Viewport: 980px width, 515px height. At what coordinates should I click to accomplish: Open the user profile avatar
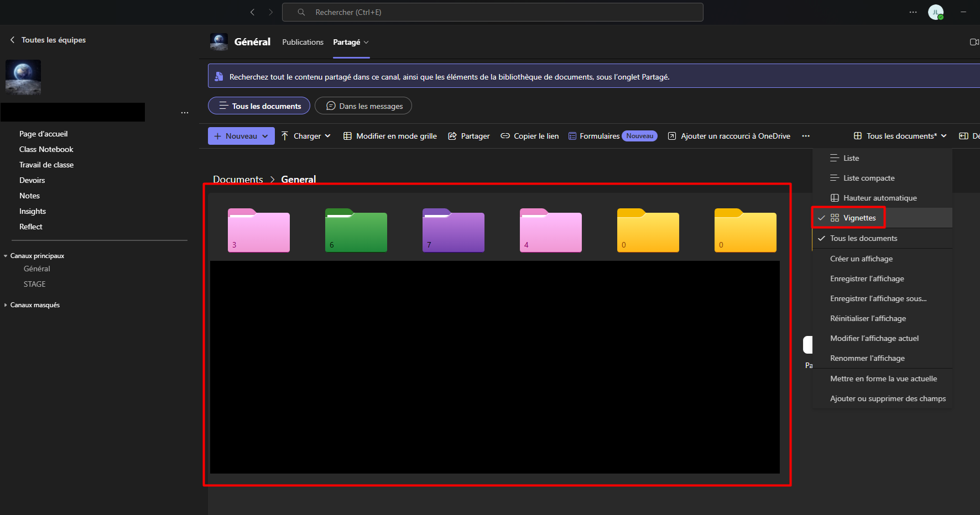(936, 12)
